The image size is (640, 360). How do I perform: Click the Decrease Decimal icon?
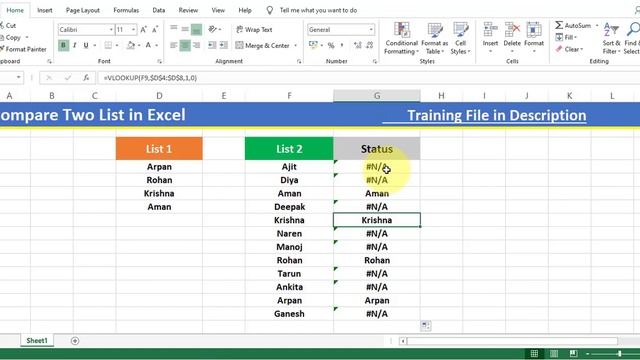point(369,45)
